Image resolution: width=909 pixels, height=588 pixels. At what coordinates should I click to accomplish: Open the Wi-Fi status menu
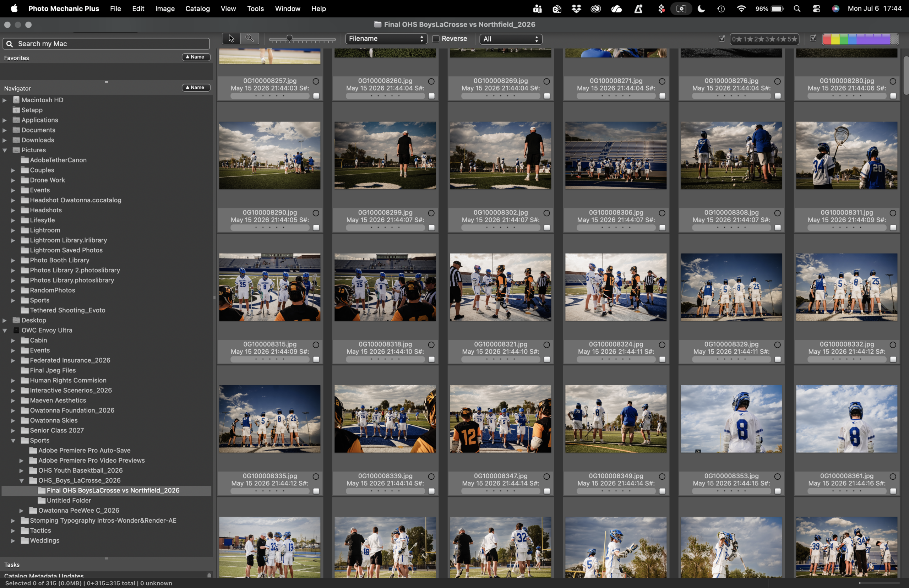(x=741, y=9)
